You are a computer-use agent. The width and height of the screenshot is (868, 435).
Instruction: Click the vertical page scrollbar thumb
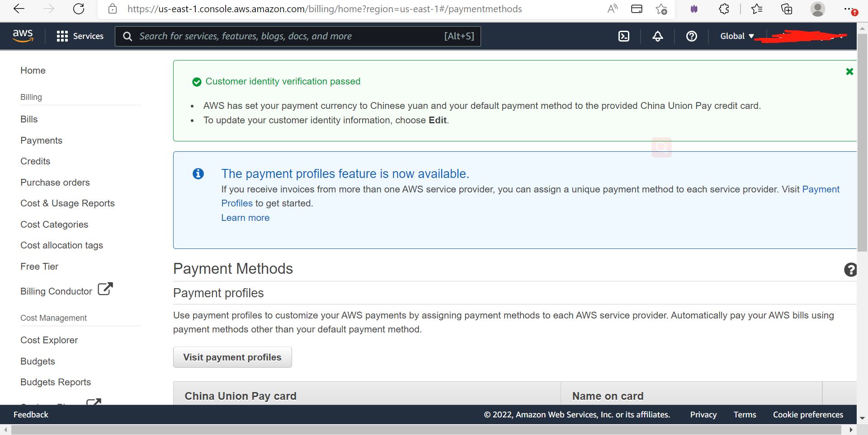862,142
